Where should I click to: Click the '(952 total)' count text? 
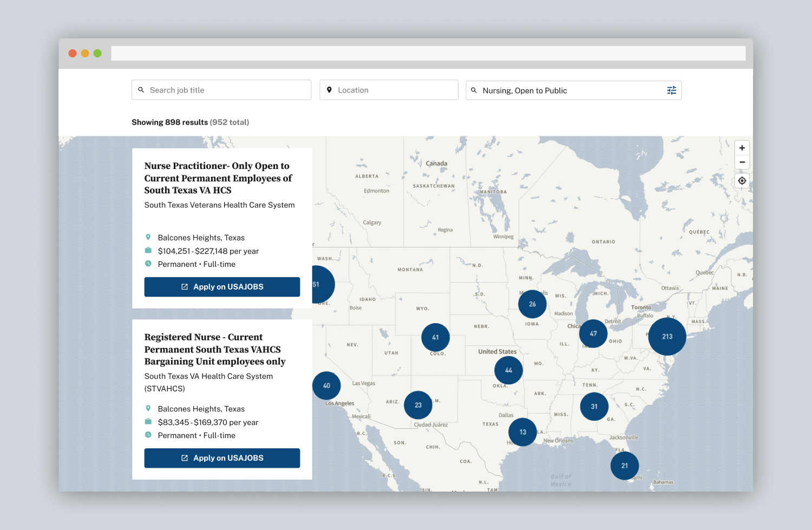[x=230, y=122]
